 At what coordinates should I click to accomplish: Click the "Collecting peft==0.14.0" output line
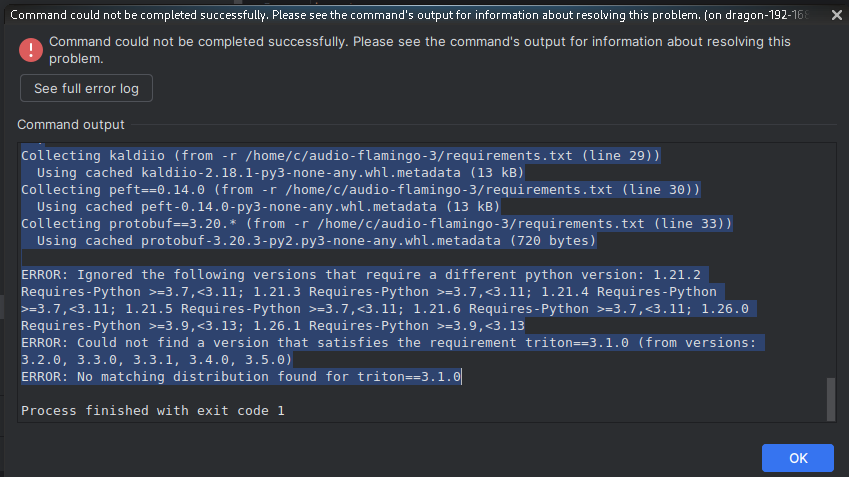[x=360, y=189]
